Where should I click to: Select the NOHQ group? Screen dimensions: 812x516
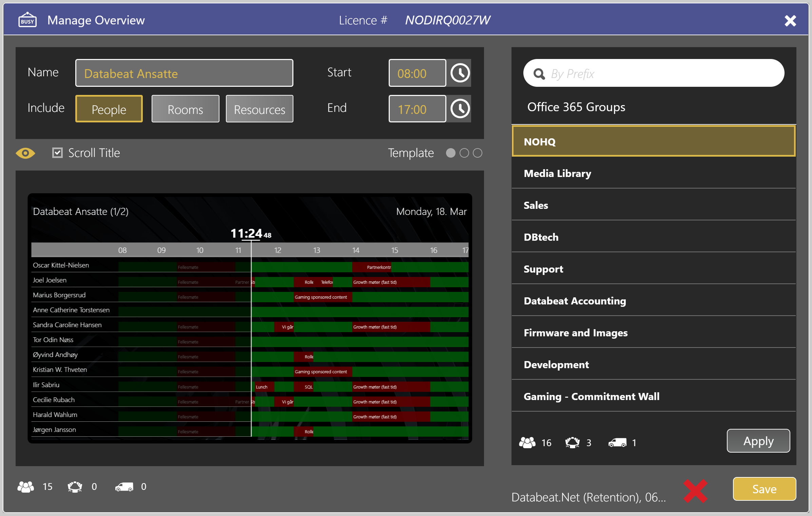pyautogui.click(x=654, y=141)
